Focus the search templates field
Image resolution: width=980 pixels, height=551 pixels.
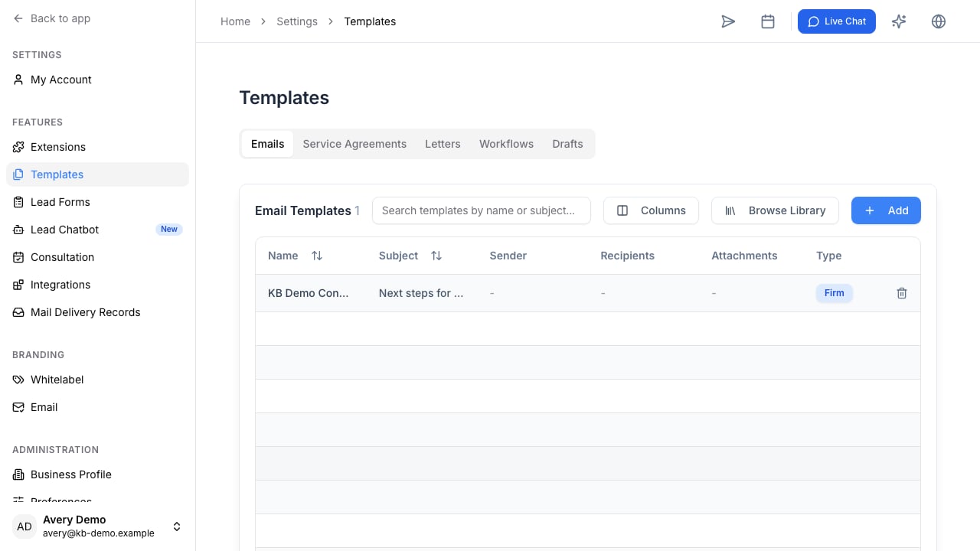(482, 210)
